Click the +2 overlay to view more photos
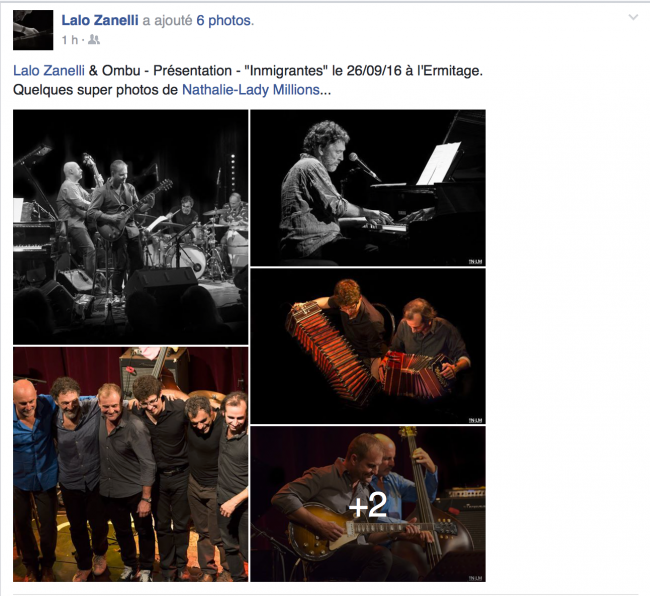 [x=368, y=504]
